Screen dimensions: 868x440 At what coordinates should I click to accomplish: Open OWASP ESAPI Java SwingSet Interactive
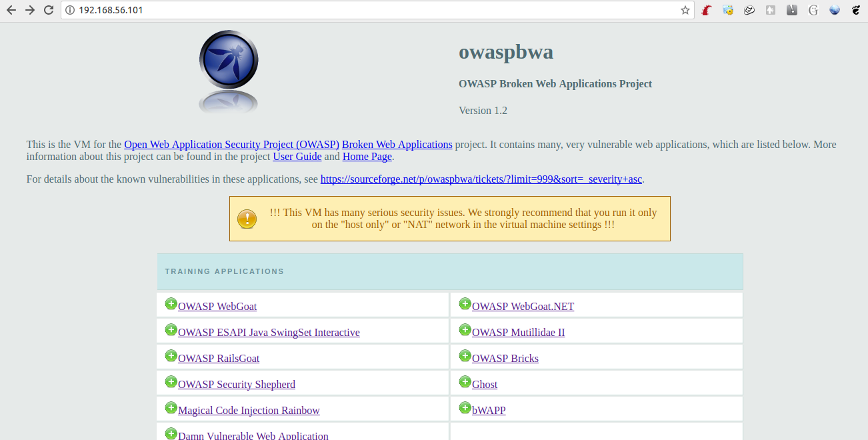click(269, 333)
